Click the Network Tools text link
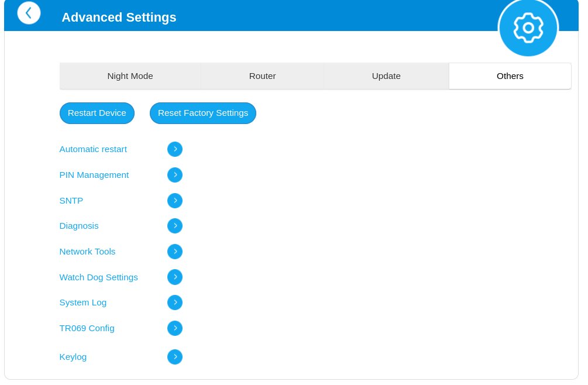The width and height of the screenshot is (588, 385). click(87, 252)
